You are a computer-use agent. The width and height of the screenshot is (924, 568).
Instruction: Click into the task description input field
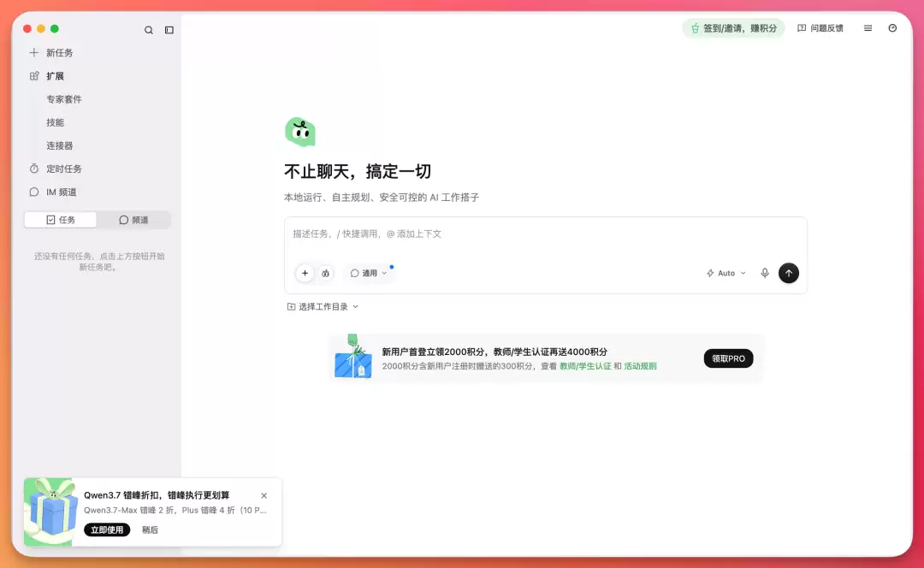(x=545, y=234)
